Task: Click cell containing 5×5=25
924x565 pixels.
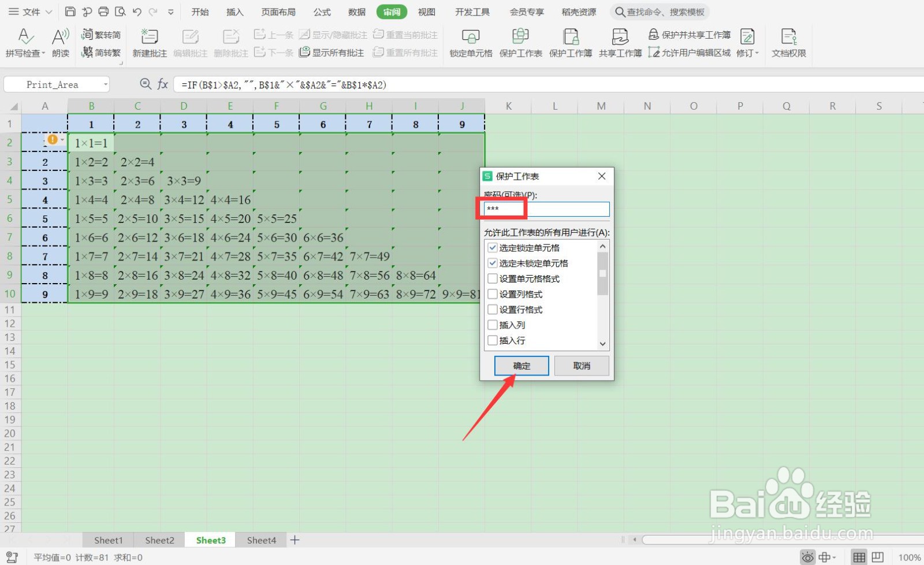Action: [x=277, y=219]
